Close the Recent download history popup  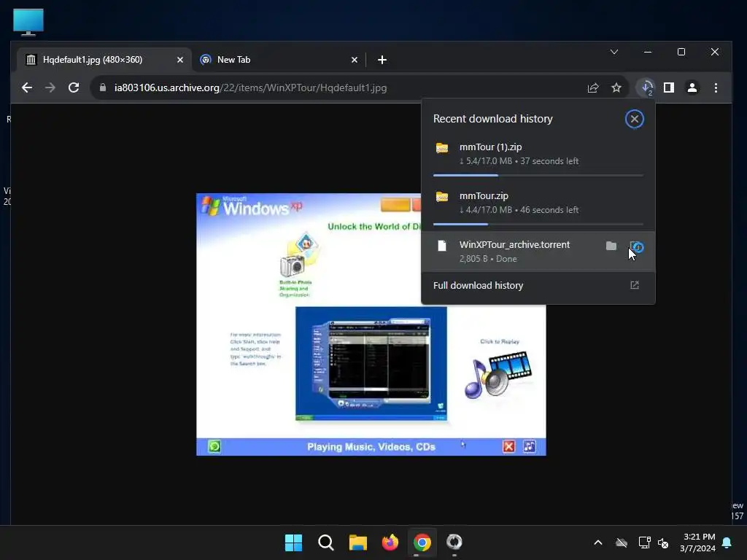click(634, 119)
